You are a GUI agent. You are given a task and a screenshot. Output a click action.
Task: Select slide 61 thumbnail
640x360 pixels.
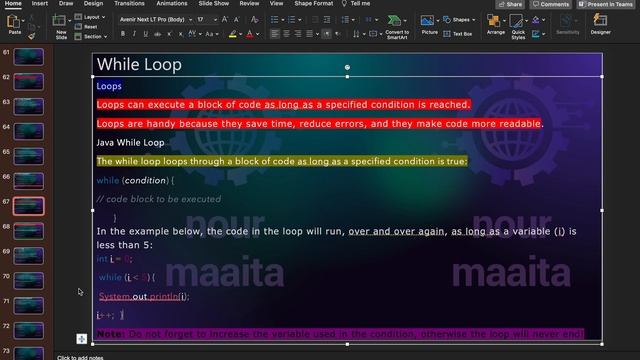pyautogui.click(x=29, y=57)
